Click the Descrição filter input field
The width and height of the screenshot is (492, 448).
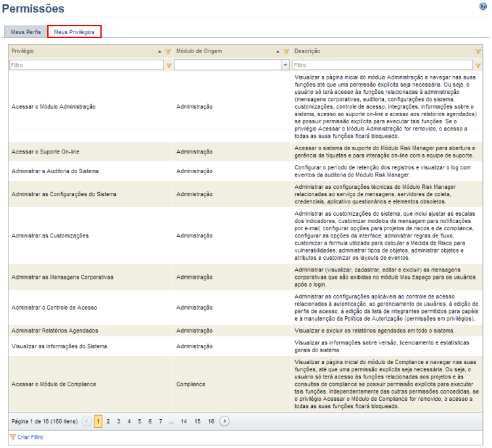tap(383, 65)
